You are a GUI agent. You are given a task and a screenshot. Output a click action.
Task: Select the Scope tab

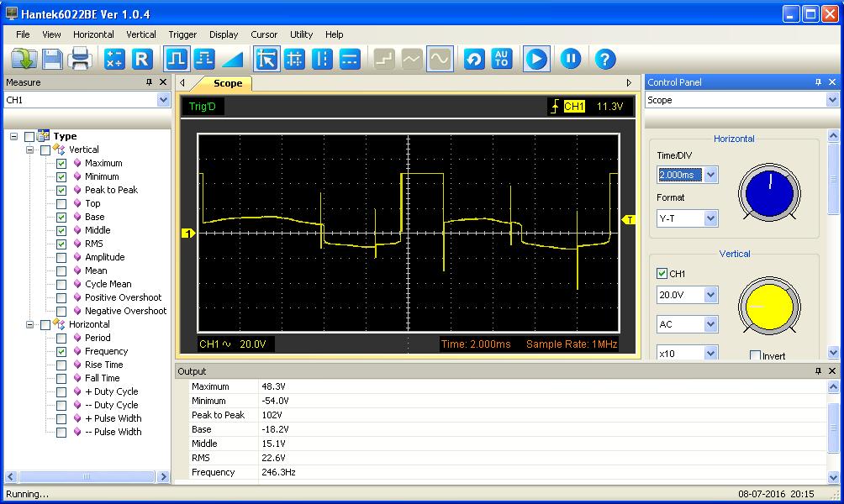228,83
